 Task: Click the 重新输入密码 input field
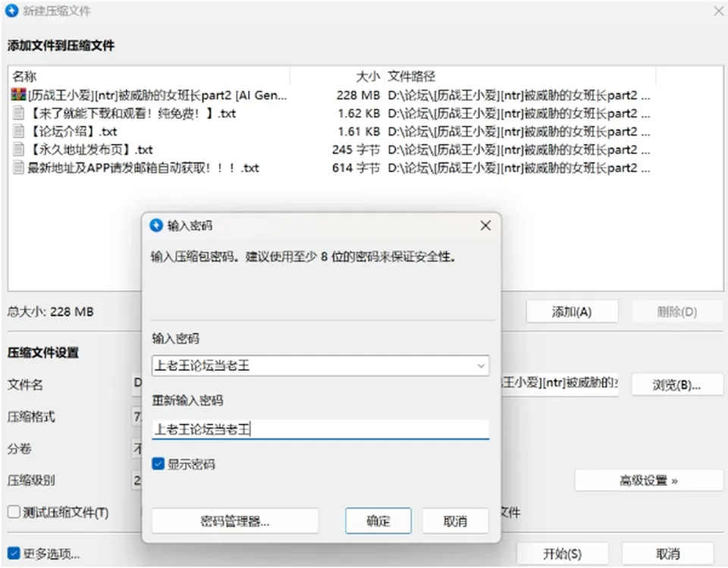[x=320, y=429]
